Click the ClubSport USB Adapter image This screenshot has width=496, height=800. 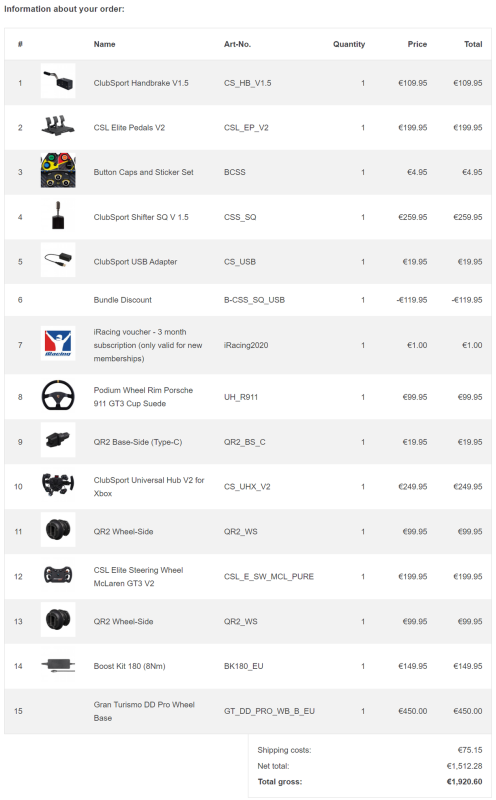click(58, 260)
